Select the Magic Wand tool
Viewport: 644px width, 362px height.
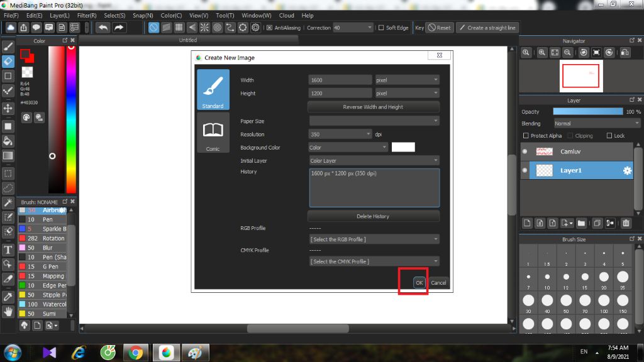pyautogui.click(x=8, y=202)
